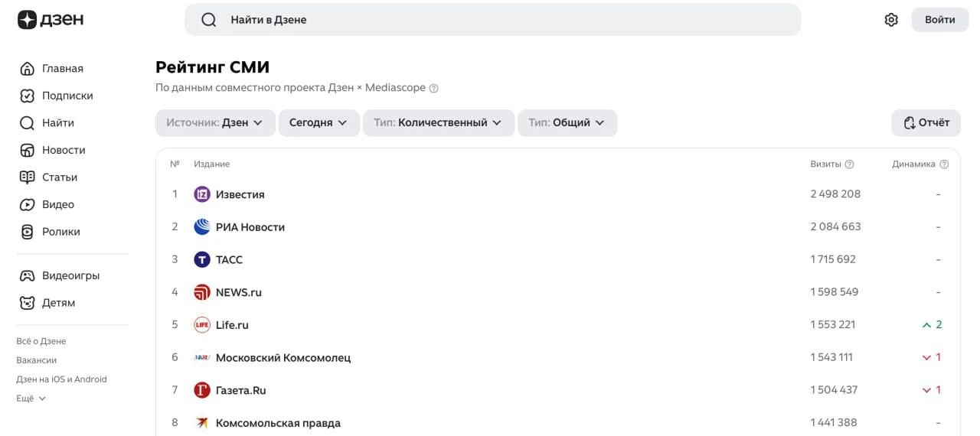Viewport: 980px width, 436px height.
Task: Click the Найти в Дзене search field
Action: point(492,20)
